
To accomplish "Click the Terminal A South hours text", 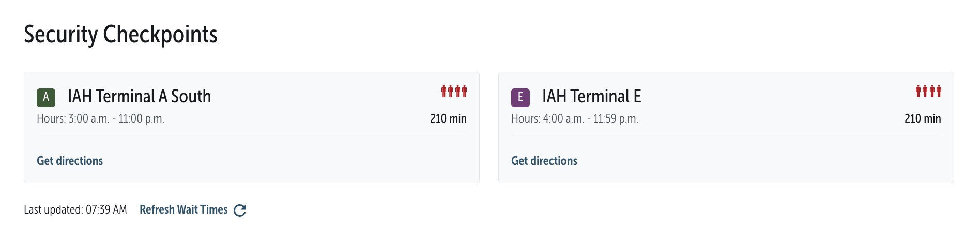I will 100,118.
